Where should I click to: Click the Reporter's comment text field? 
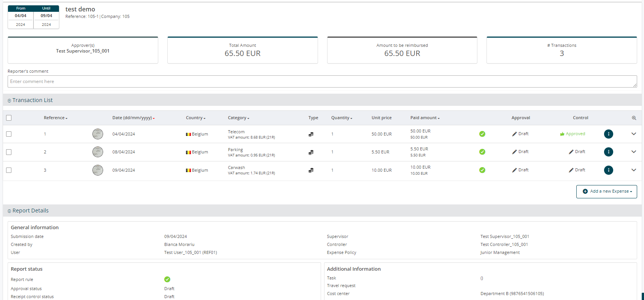[x=322, y=81]
